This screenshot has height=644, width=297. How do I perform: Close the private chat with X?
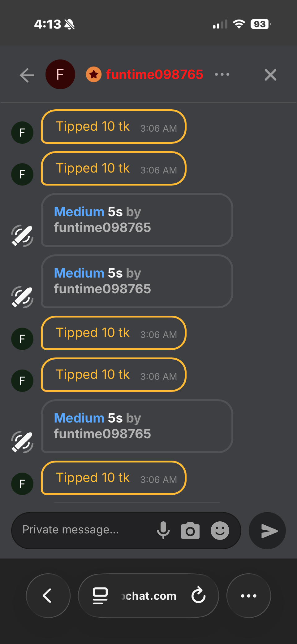click(270, 75)
